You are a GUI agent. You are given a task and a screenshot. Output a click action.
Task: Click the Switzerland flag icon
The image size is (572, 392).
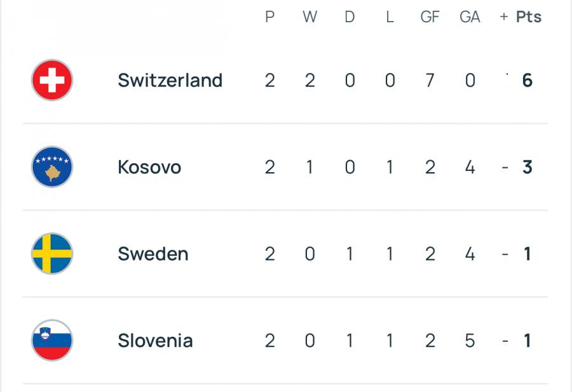coord(52,81)
